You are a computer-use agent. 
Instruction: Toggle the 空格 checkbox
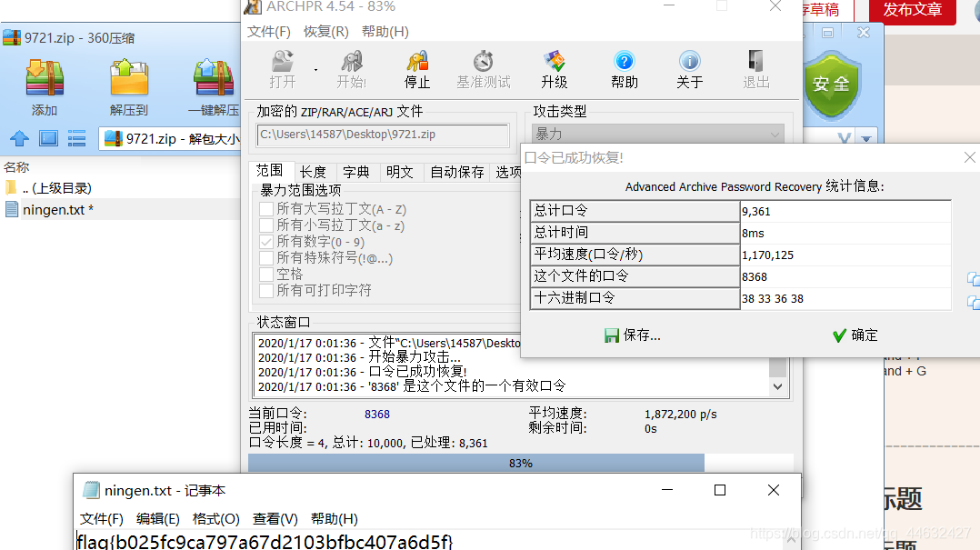(266, 274)
